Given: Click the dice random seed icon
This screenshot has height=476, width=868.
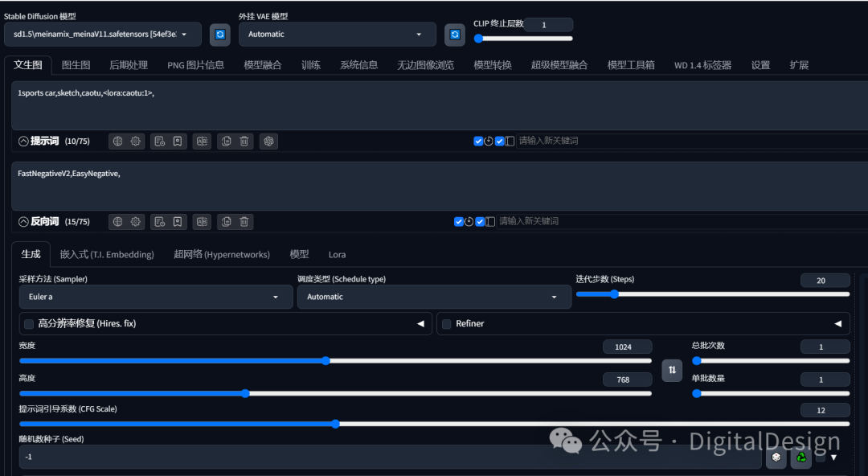Looking at the screenshot, I should pyautogui.click(x=776, y=458).
